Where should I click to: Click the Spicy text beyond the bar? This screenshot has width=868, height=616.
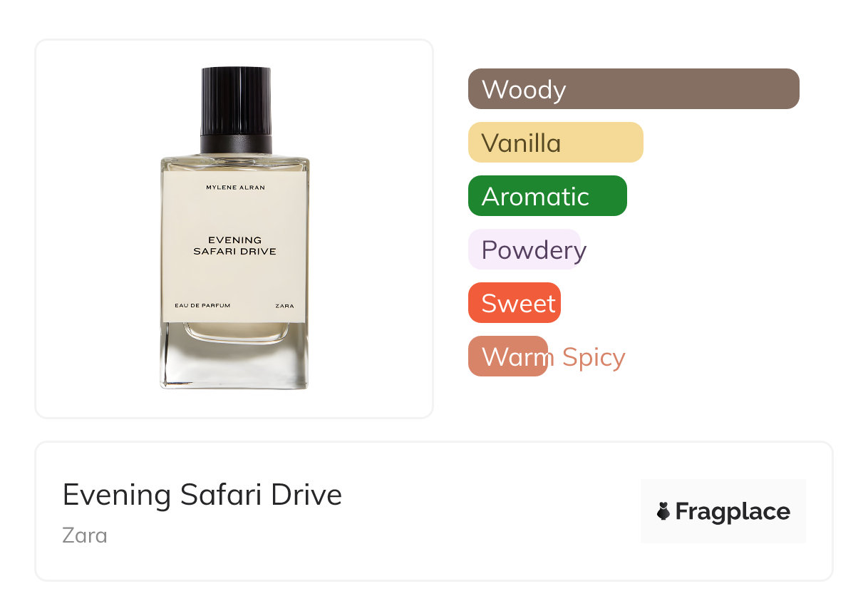pyautogui.click(x=594, y=358)
